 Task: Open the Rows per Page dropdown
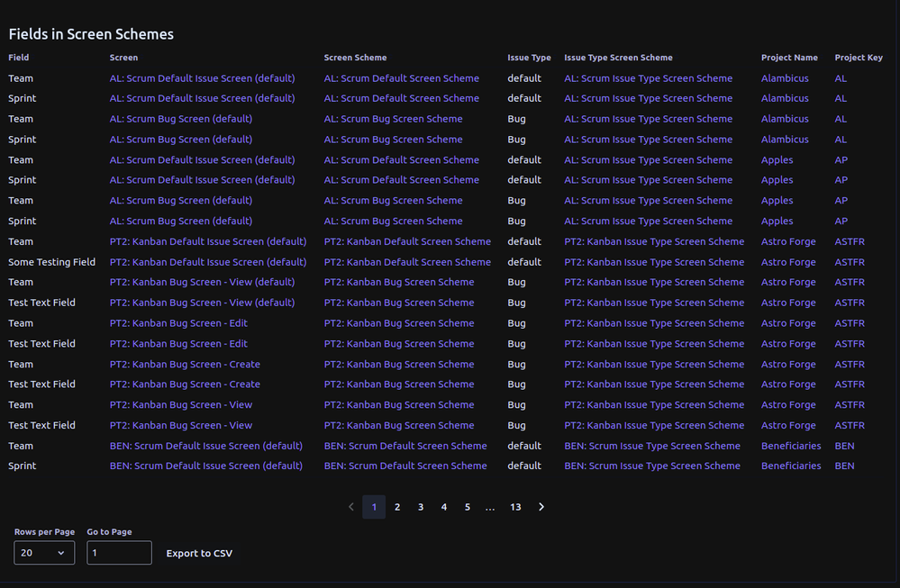point(43,552)
